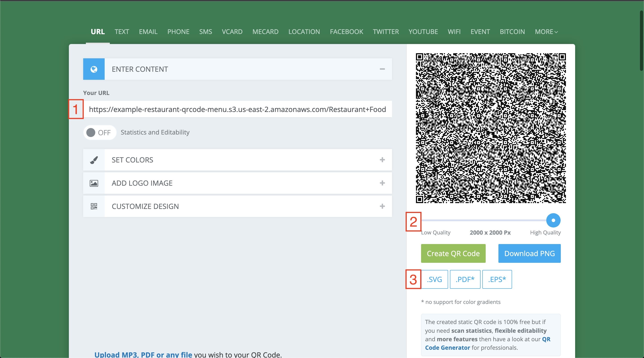Click the Twitter tab icon

click(x=386, y=31)
